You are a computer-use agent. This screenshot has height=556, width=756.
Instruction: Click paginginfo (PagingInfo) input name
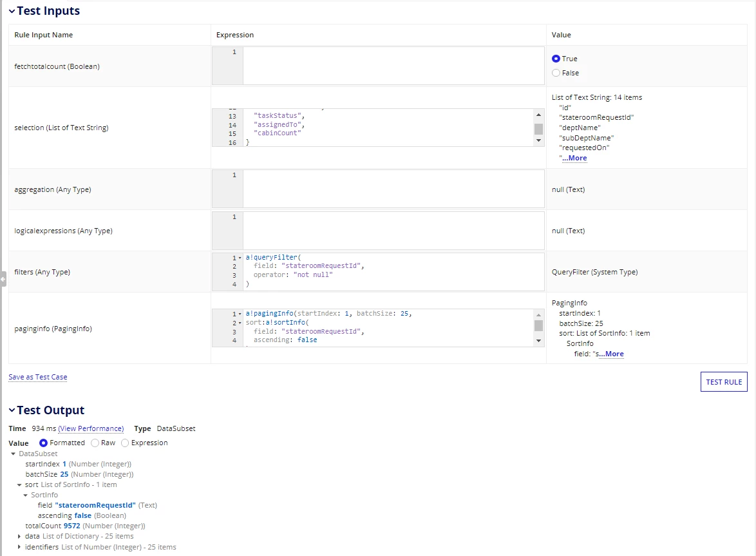53,329
